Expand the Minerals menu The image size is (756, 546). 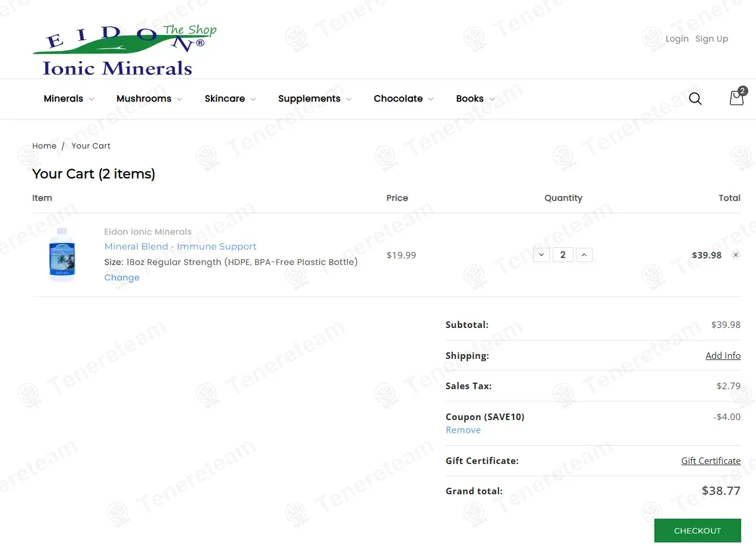click(68, 99)
